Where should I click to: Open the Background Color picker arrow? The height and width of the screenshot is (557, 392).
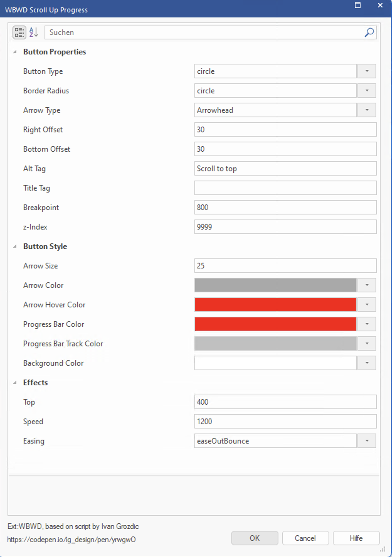pos(367,363)
